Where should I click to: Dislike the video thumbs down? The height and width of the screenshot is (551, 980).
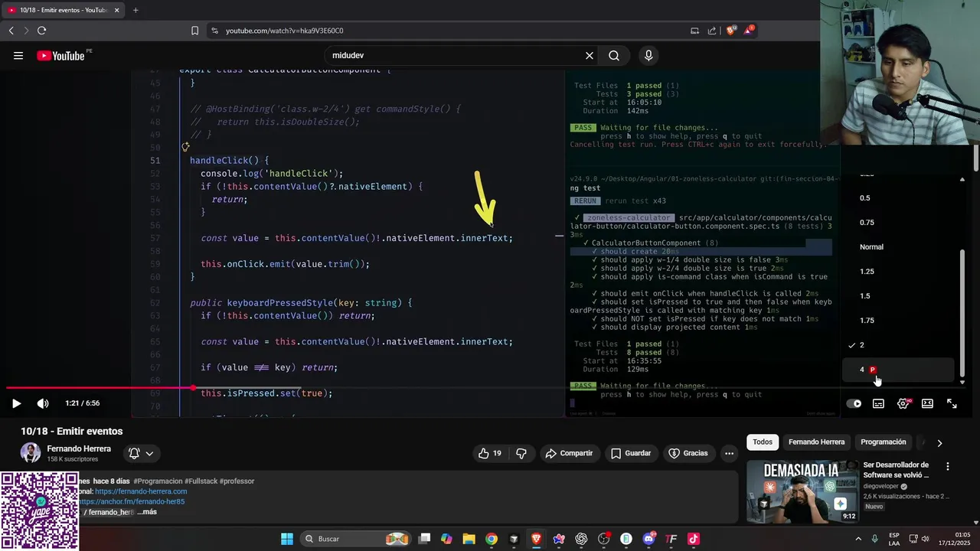click(x=521, y=453)
